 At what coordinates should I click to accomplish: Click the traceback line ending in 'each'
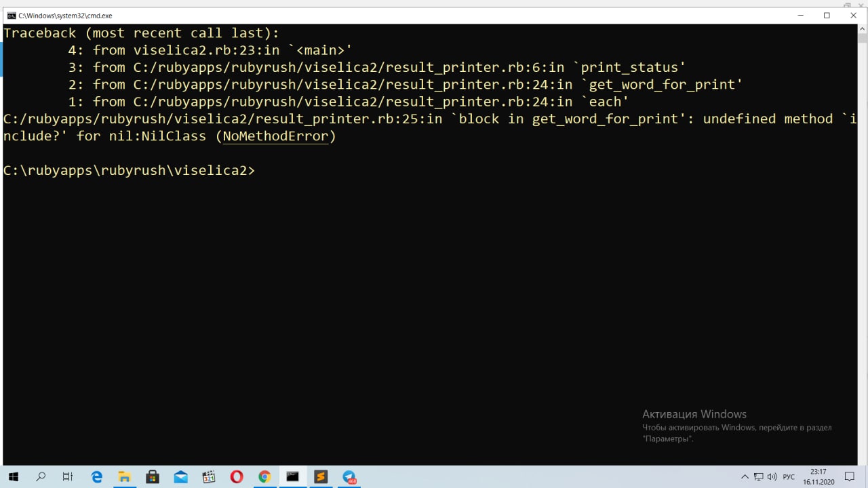(349, 102)
